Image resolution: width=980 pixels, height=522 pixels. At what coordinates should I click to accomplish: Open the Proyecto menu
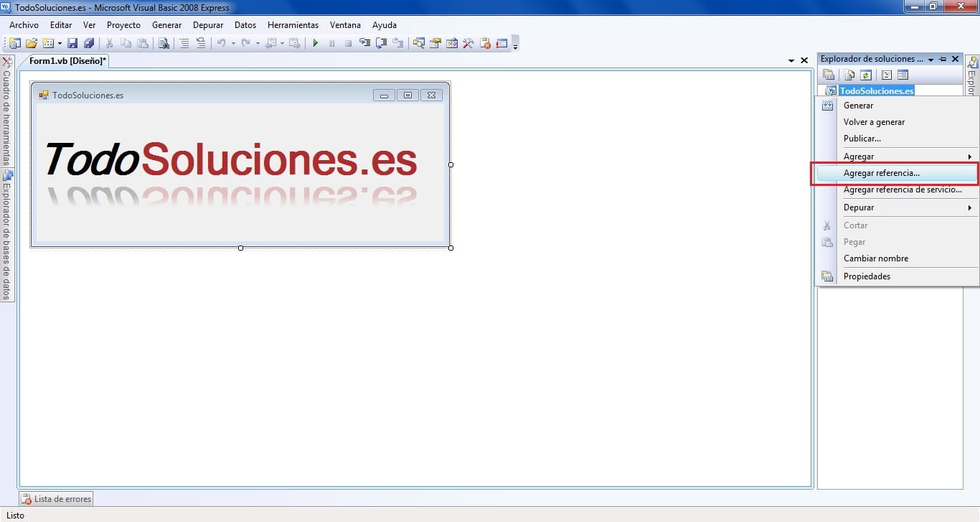[123, 25]
